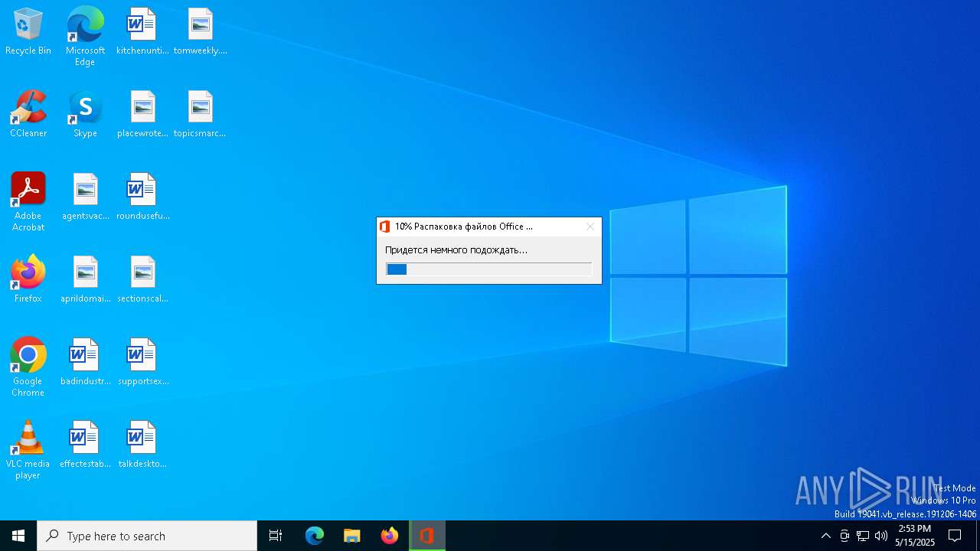
Task: Launch Microsoft Edge from the taskbar
Action: pyautogui.click(x=315, y=536)
